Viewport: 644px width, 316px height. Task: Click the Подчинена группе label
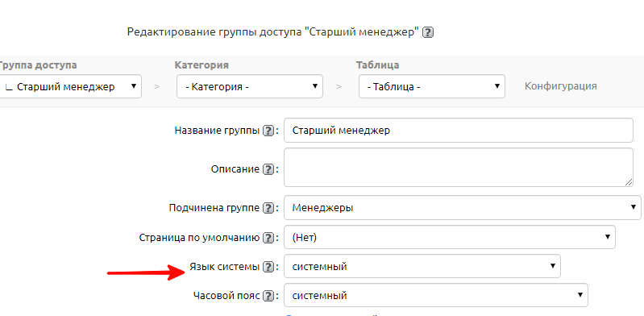[x=214, y=208]
